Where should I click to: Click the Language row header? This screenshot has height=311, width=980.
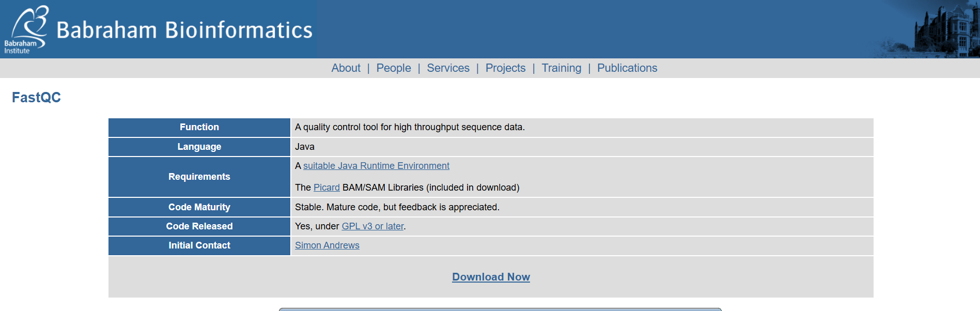tap(199, 147)
